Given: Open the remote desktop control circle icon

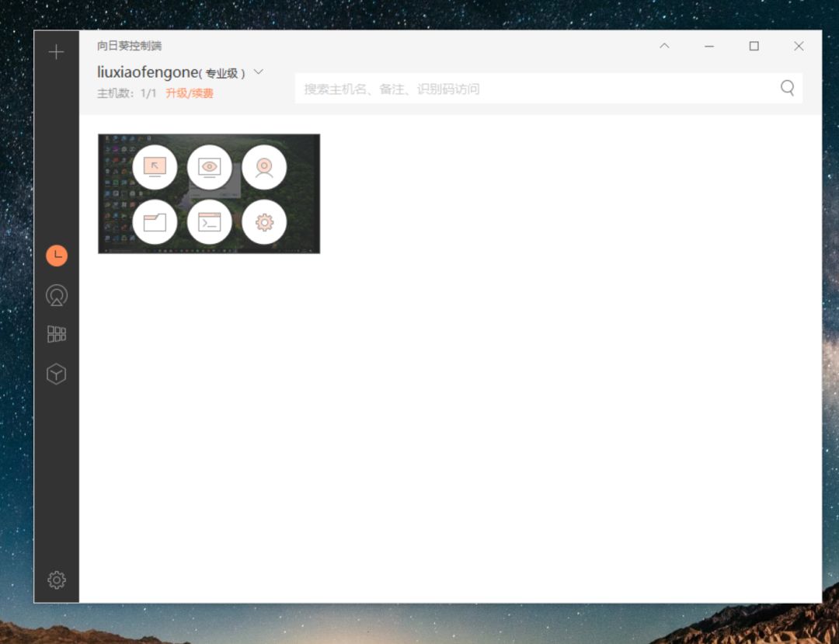Looking at the screenshot, I should [x=155, y=167].
